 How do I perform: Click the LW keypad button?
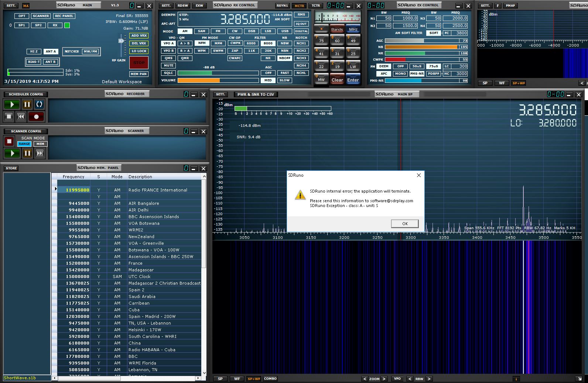pos(353,66)
